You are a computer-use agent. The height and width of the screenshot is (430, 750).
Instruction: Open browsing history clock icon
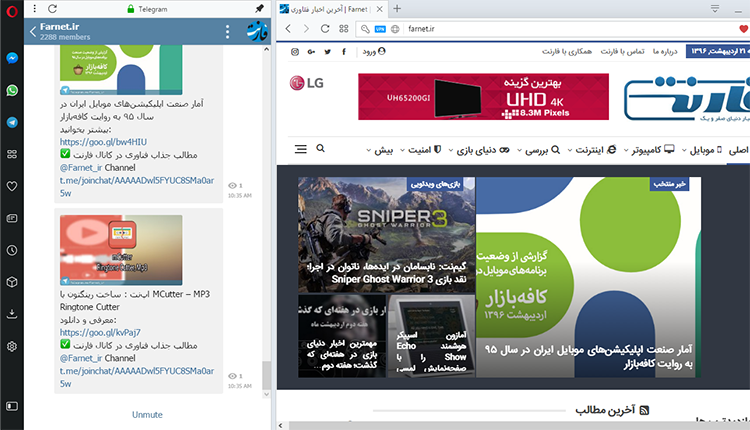[12, 250]
